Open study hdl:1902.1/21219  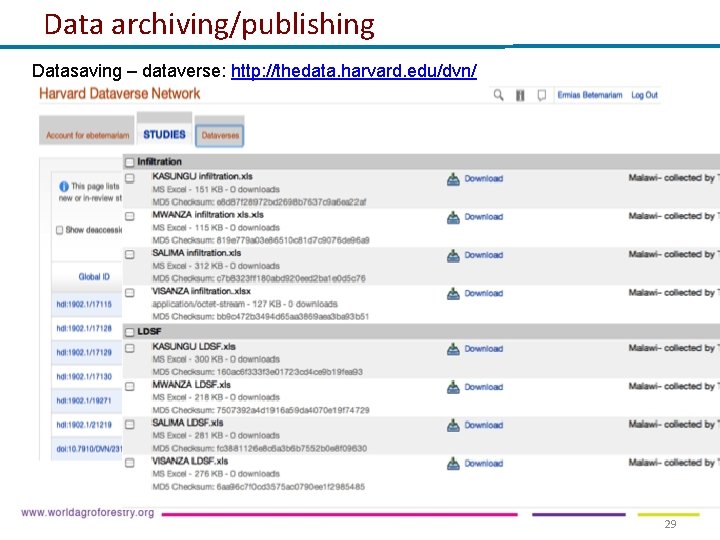coord(84,425)
